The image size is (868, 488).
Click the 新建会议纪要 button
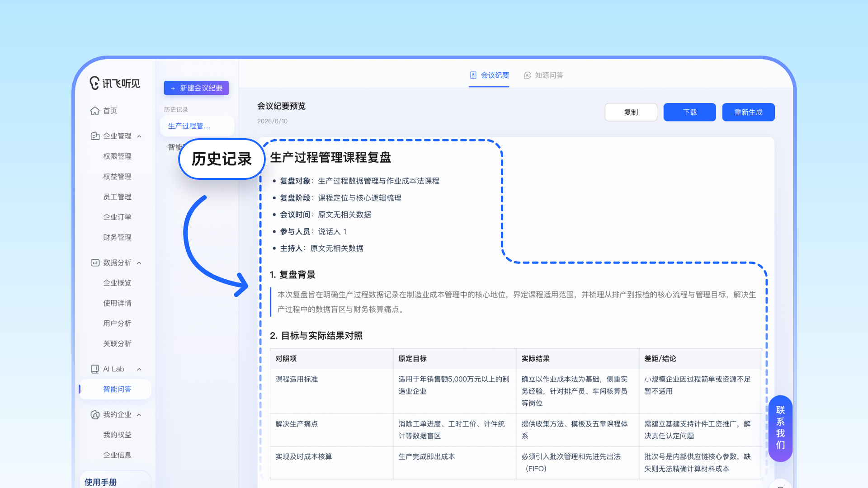tap(196, 88)
